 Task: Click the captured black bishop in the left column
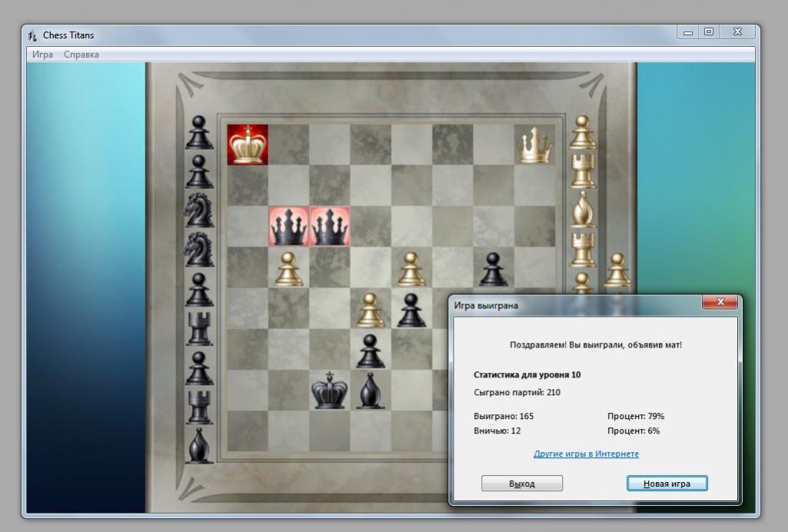tap(199, 445)
